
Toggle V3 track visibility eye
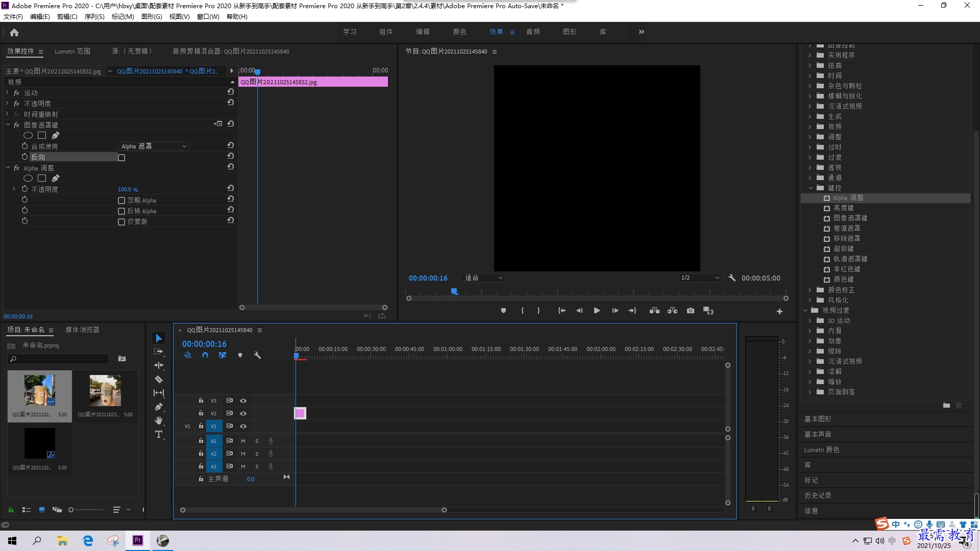point(243,400)
